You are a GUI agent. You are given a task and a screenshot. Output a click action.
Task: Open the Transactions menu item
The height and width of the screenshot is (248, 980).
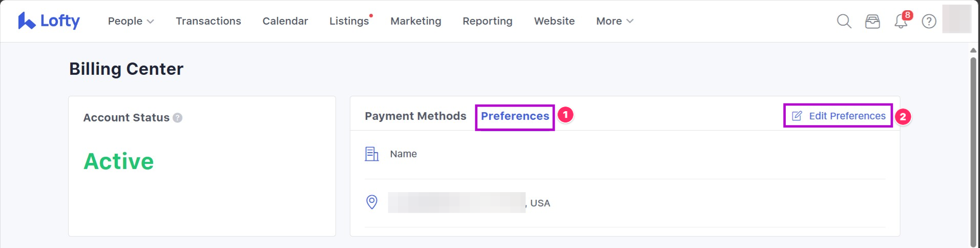click(x=208, y=21)
